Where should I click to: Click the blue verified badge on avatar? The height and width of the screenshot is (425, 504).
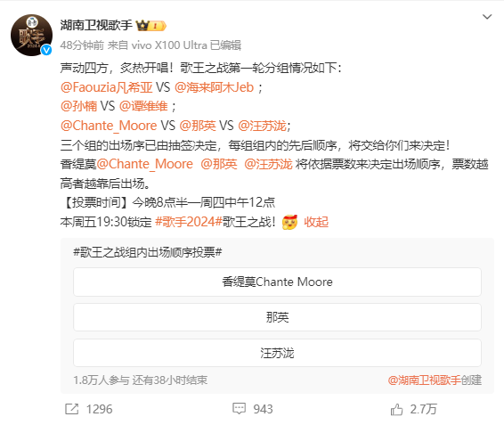(46, 50)
